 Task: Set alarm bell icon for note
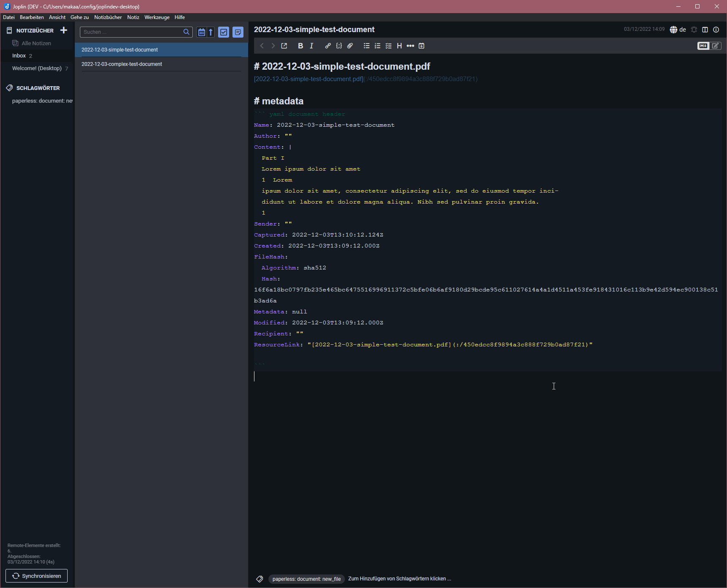694,30
